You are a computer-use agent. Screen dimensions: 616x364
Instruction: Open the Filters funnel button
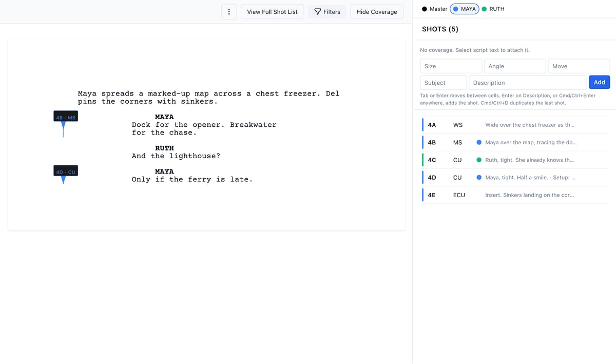(x=327, y=12)
